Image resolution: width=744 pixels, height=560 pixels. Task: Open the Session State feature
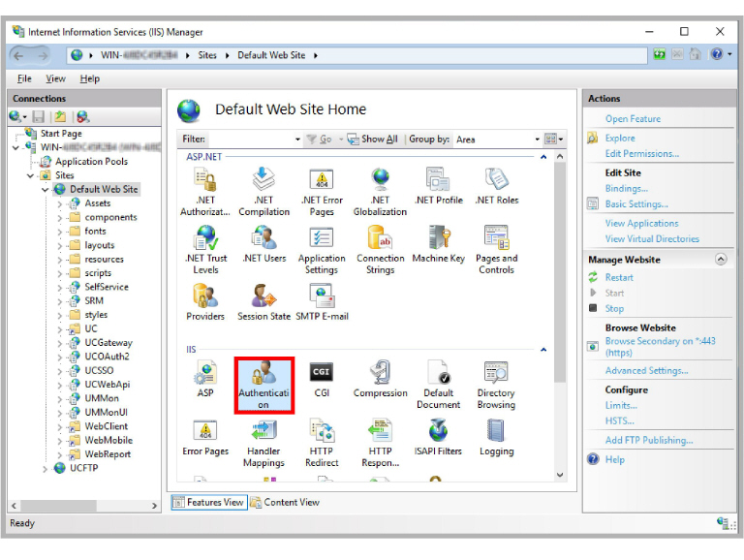click(x=263, y=302)
